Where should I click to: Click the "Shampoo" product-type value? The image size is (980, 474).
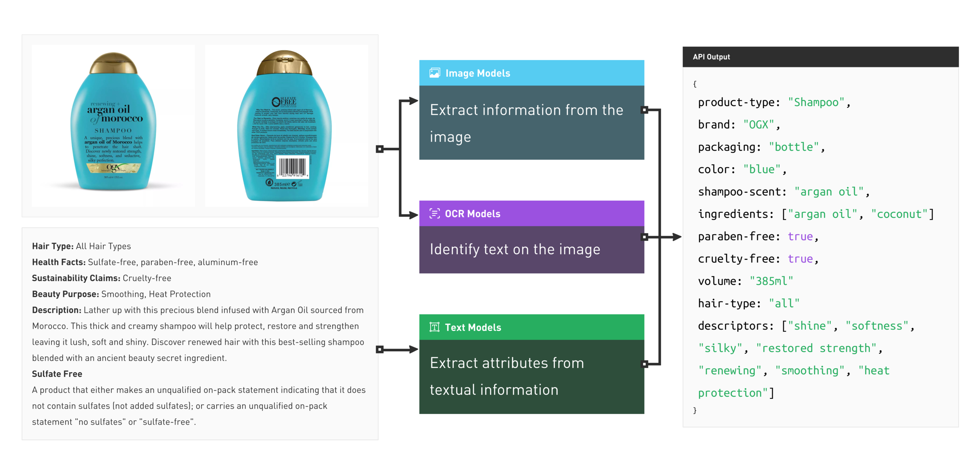pyautogui.click(x=816, y=103)
